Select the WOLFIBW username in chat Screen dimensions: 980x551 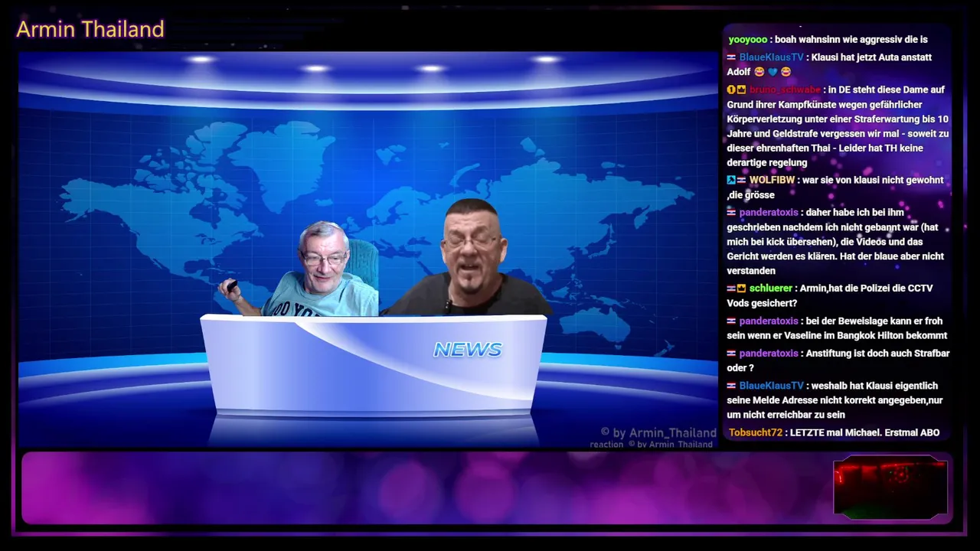[x=772, y=181]
